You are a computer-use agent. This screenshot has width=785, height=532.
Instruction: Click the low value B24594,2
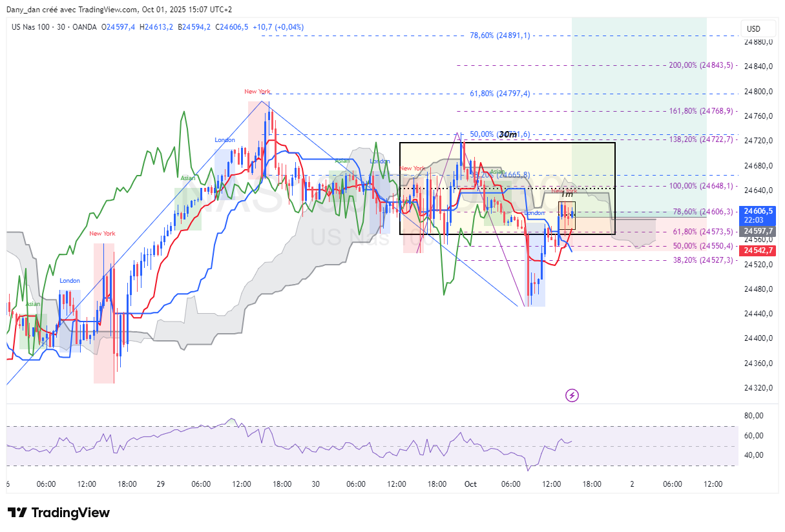pyautogui.click(x=193, y=26)
